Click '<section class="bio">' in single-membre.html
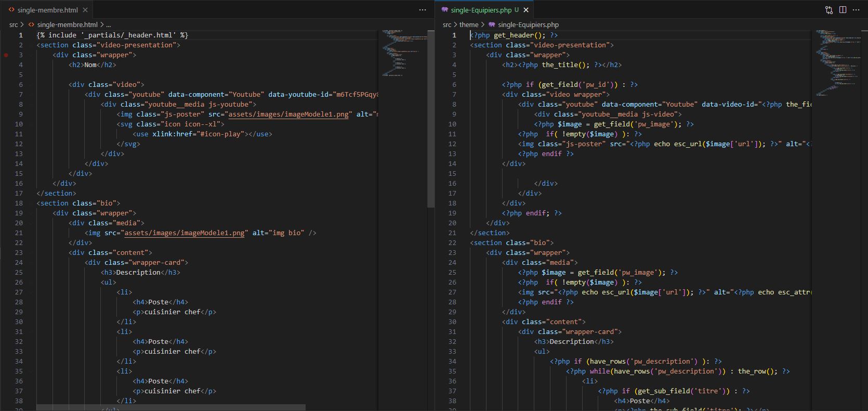Viewport: 868px width, 411px height. [x=78, y=203]
